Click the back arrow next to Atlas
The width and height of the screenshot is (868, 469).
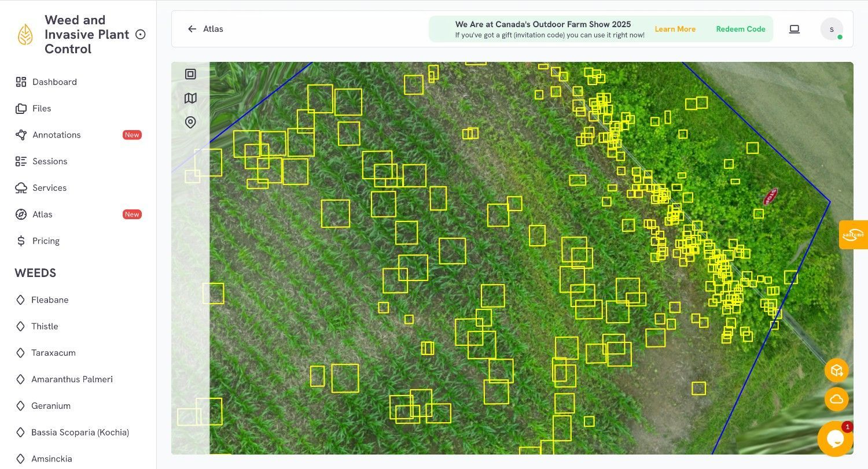click(192, 29)
